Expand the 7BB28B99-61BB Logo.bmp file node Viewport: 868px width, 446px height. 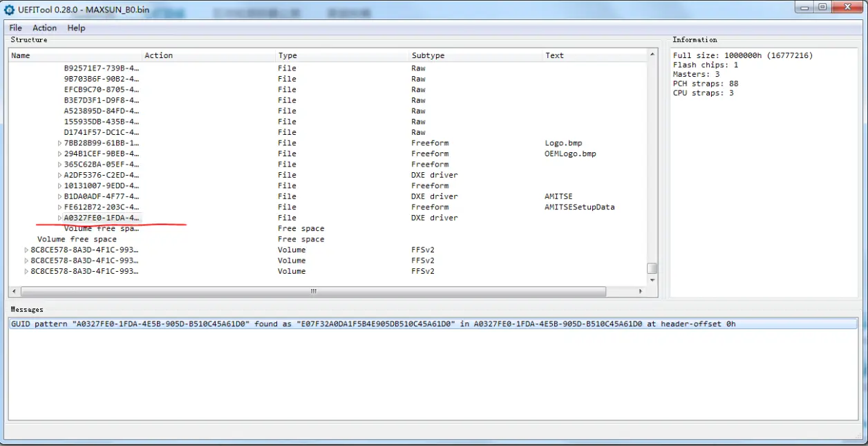(60, 143)
